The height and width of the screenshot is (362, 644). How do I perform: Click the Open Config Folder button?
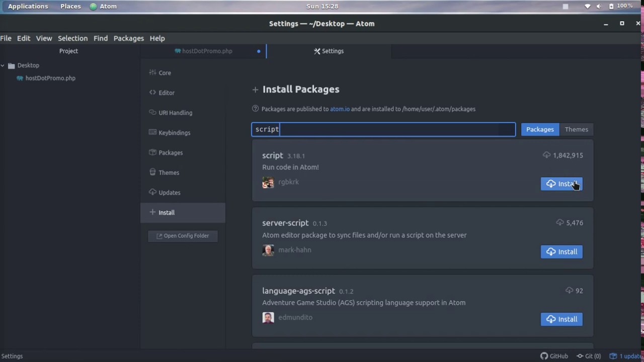pos(183,236)
